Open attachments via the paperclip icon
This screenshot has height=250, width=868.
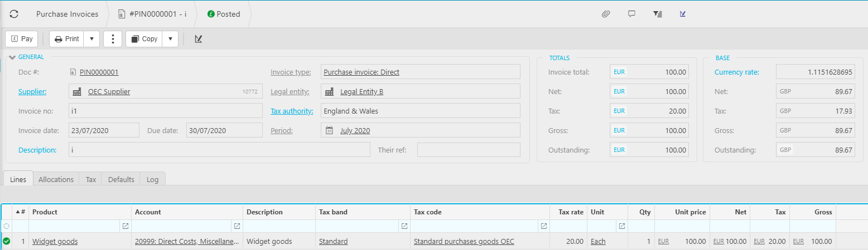tap(605, 14)
